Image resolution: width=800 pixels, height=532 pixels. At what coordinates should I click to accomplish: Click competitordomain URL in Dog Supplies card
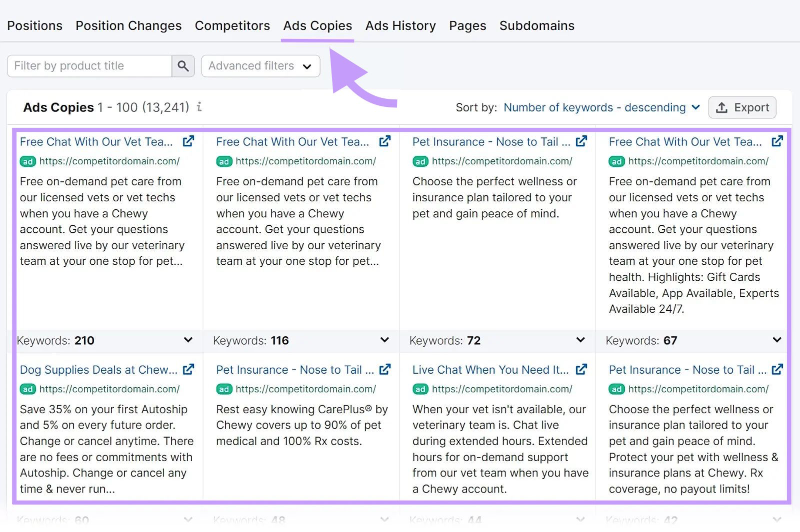109,389
